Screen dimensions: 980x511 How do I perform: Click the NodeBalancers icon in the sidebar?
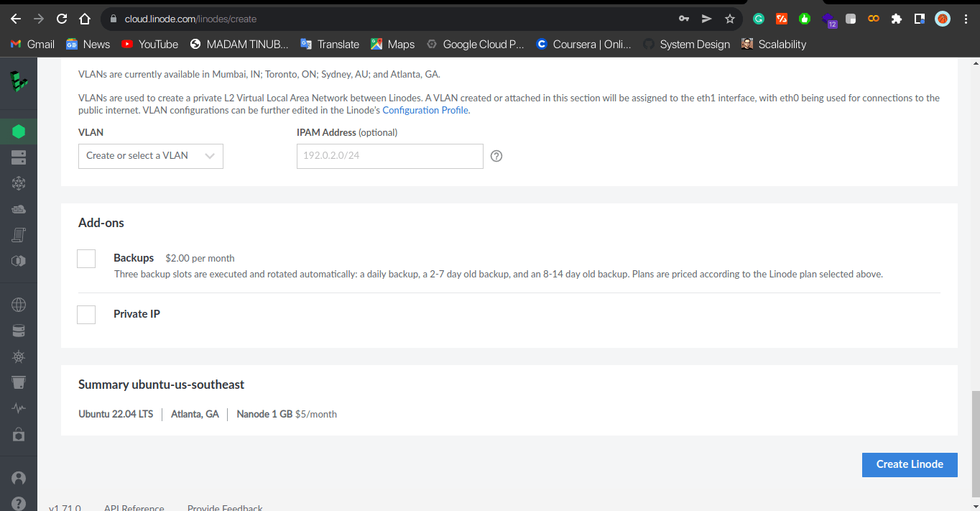19,183
